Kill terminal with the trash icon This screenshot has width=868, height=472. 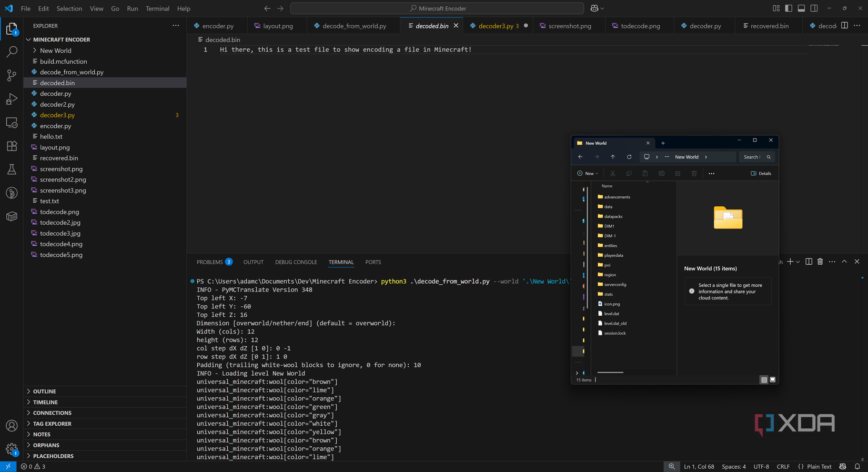pos(820,262)
